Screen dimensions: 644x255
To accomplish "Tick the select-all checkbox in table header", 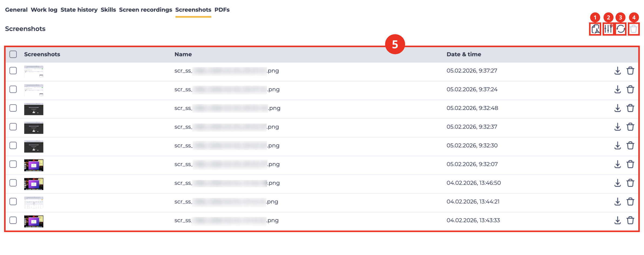I will [13, 54].
